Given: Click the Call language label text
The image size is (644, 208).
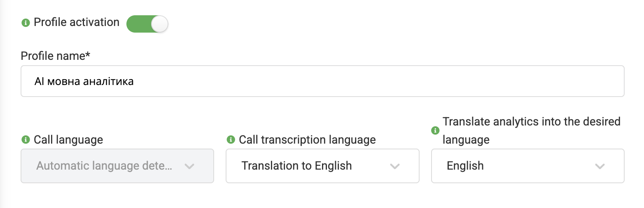Looking at the screenshot, I should pyautogui.click(x=68, y=140).
